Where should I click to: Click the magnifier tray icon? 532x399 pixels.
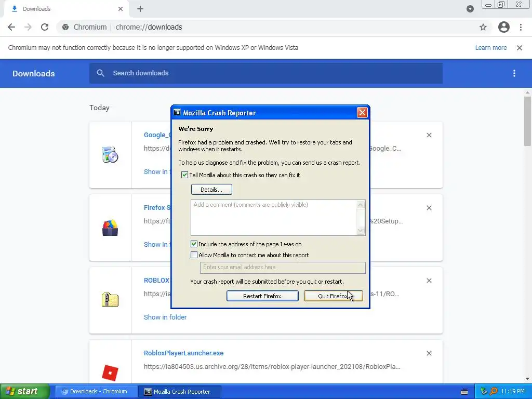(x=494, y=392)
